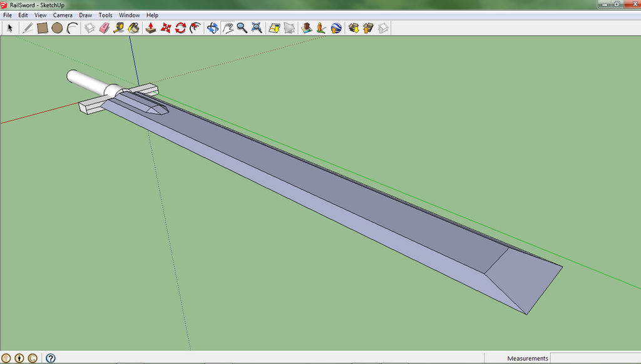Choose the Move tool with red arrows
Screen dimensions: 641x364
pos(165,28)
